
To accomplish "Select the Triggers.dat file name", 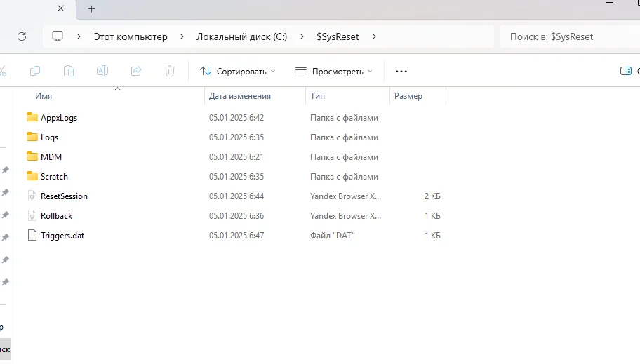I will click(62, 236).
